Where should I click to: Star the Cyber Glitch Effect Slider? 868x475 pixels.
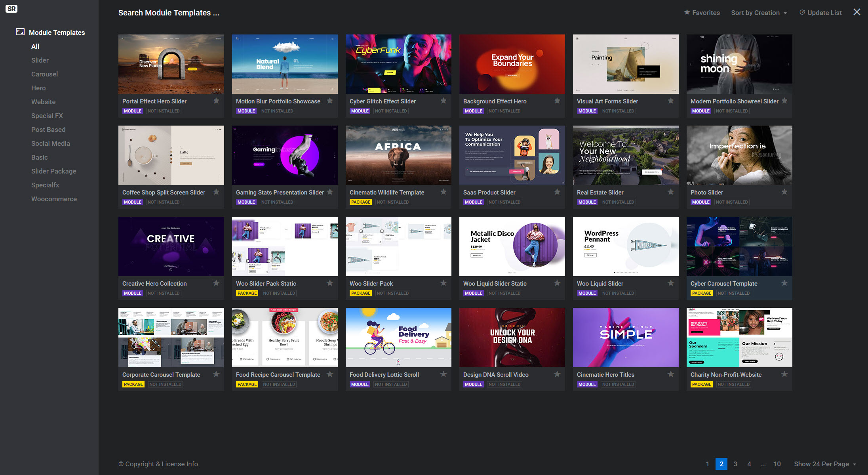(x=444, y=101)
